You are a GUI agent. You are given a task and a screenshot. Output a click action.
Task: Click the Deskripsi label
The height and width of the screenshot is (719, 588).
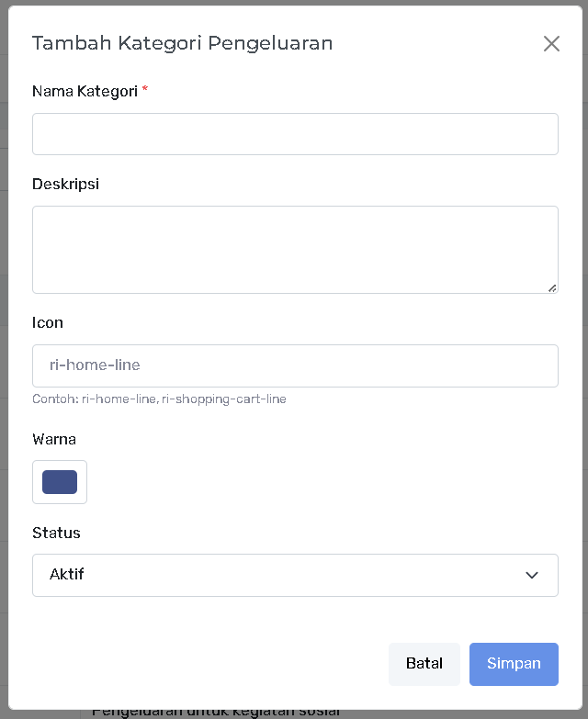65,184
